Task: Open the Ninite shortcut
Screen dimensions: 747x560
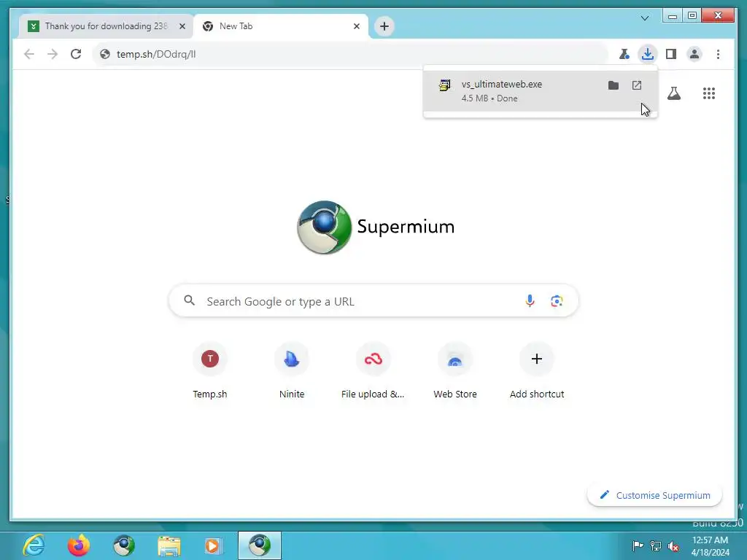Action: [292, 370]
